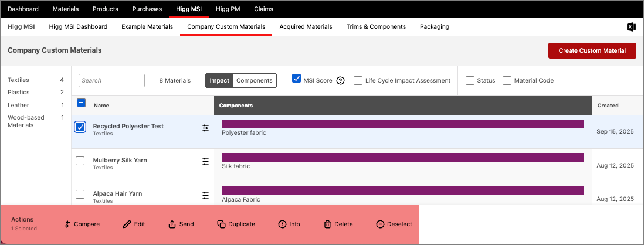Switch the view toggle to Components
The image size is (644, 245).
point(254,80)
